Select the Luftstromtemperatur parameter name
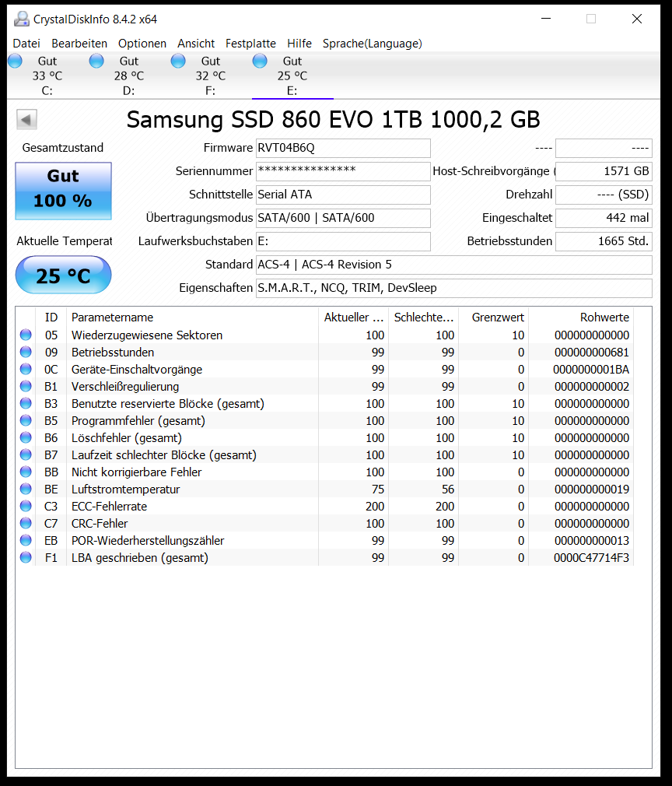Image resolution: width=672 pixels, height=786 pixels. 126,489
